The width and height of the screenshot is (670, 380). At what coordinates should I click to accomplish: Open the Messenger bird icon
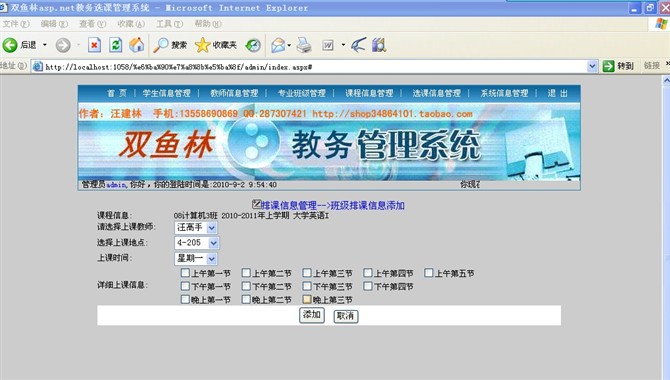[x=358, y=45]
